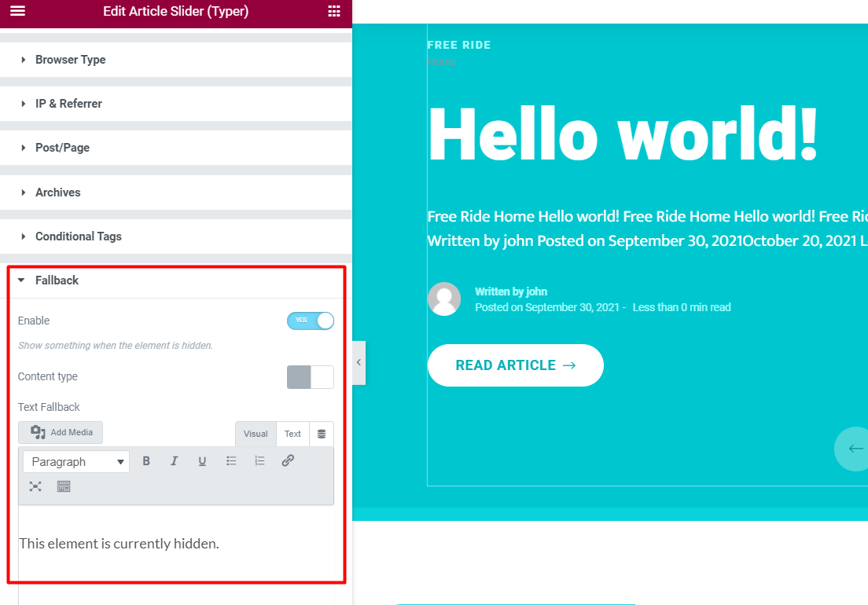Collapse the Fallback section
Screen dimensions: 868x605
pyautogui.click(x=176, y=280)
